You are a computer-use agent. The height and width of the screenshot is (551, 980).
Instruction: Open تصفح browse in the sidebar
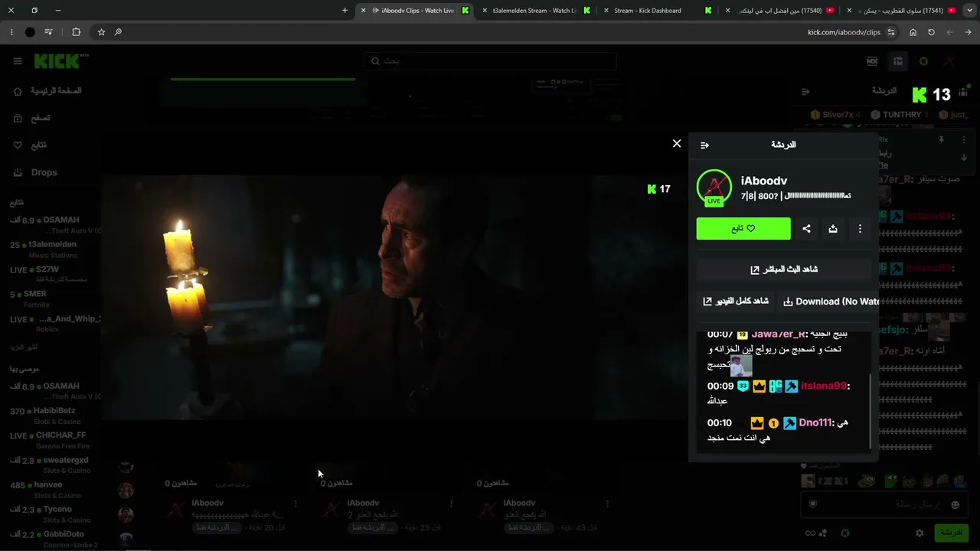click(x=32, y=119)
